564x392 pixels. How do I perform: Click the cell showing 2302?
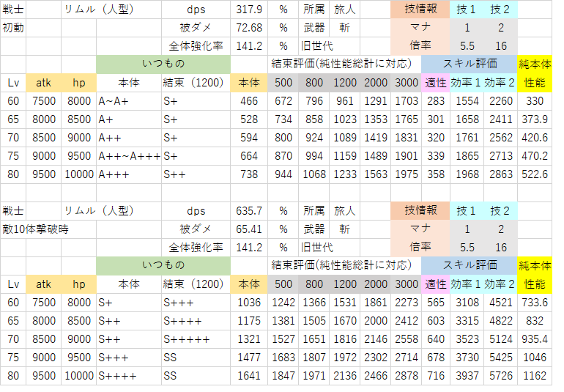(x=375, y=358)
